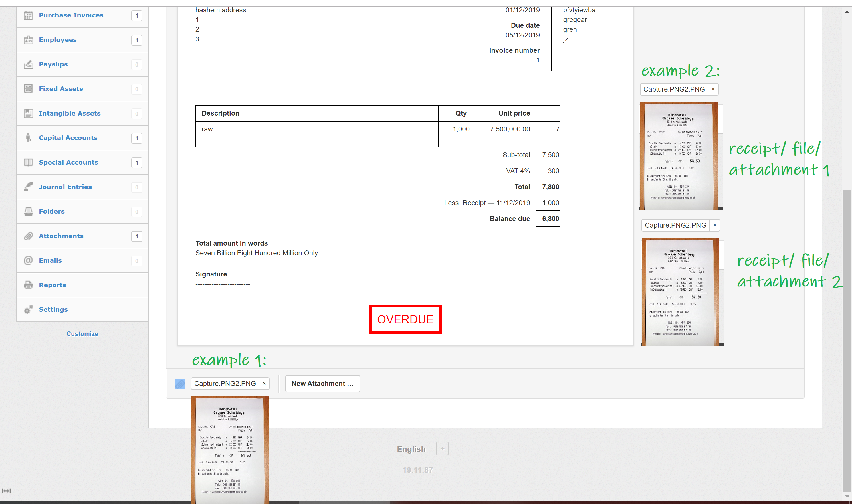Click the Purchase Invoices calendar icon
The height and width of the screenshot is (504, 852).
pos(28,15)
